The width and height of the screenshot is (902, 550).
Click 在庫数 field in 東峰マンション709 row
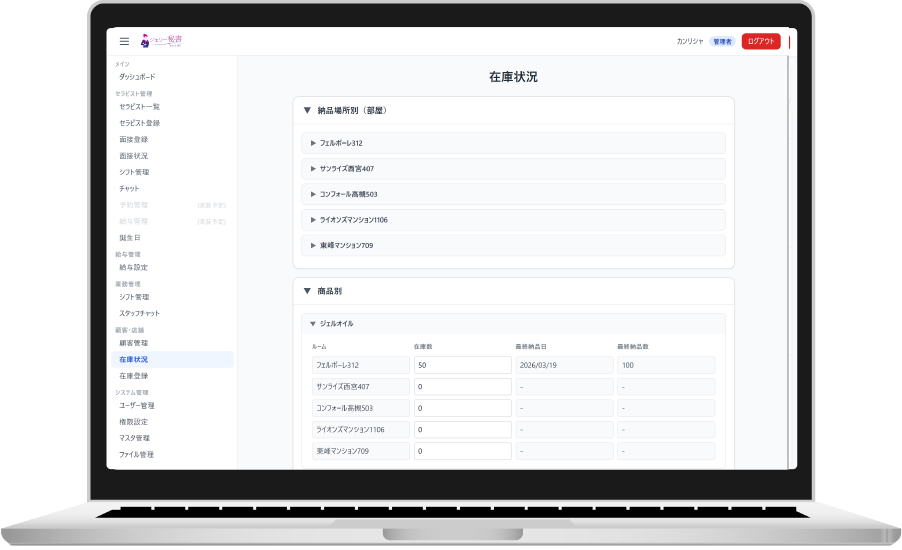pyautogui.click(x=463, y=452)
